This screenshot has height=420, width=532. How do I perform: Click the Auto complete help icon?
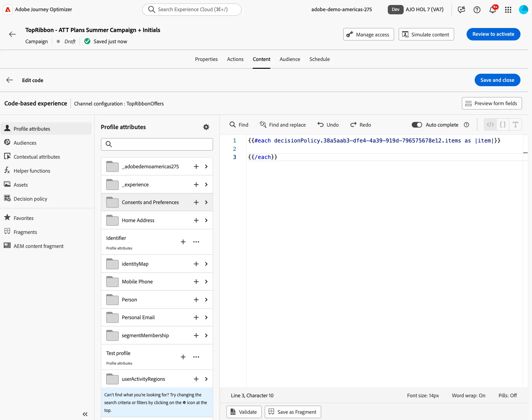click(x=466, y=125)
